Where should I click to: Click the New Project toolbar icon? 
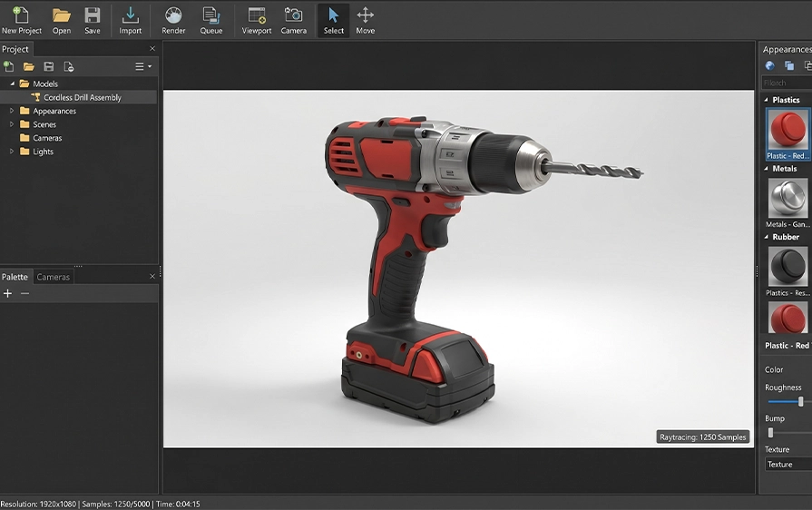21,21
